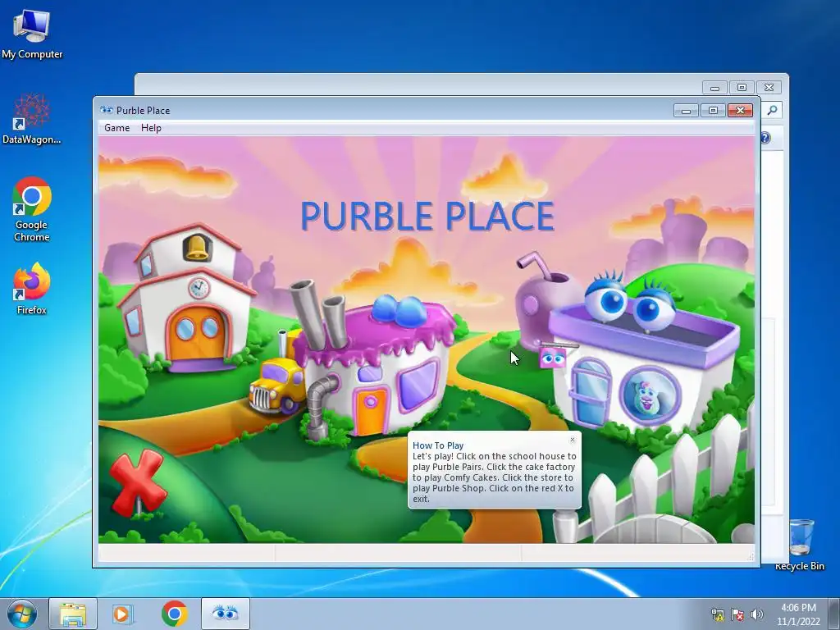Click the Show Desktop strip on taskbar
This screenshot has width=840, height=630.
(x=834, y=614)
